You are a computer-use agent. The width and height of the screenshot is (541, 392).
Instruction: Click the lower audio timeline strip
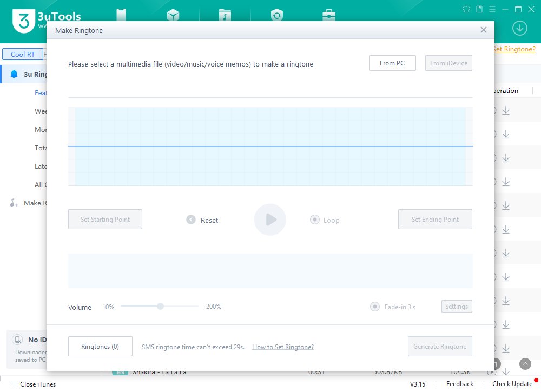[270, 271]
